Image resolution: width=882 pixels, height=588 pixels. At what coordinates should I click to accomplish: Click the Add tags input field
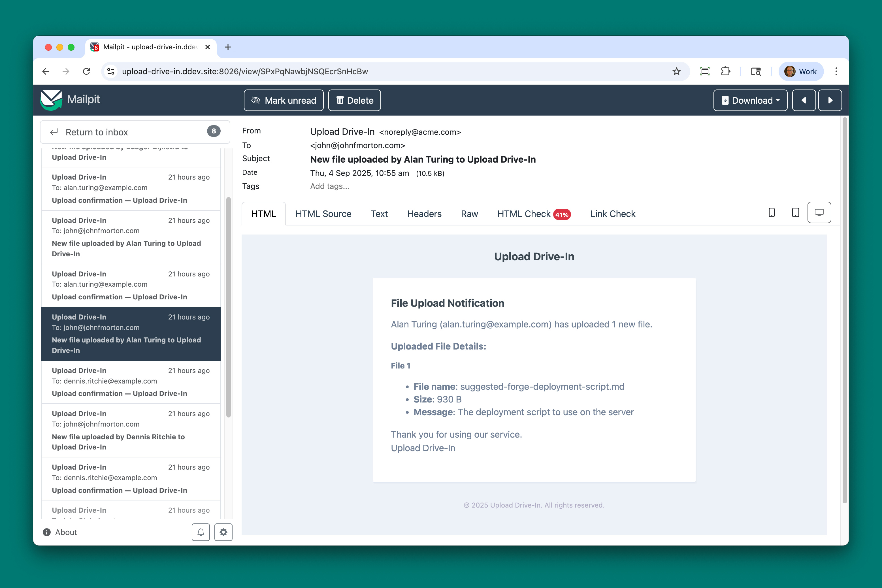[x=330, y=186]
